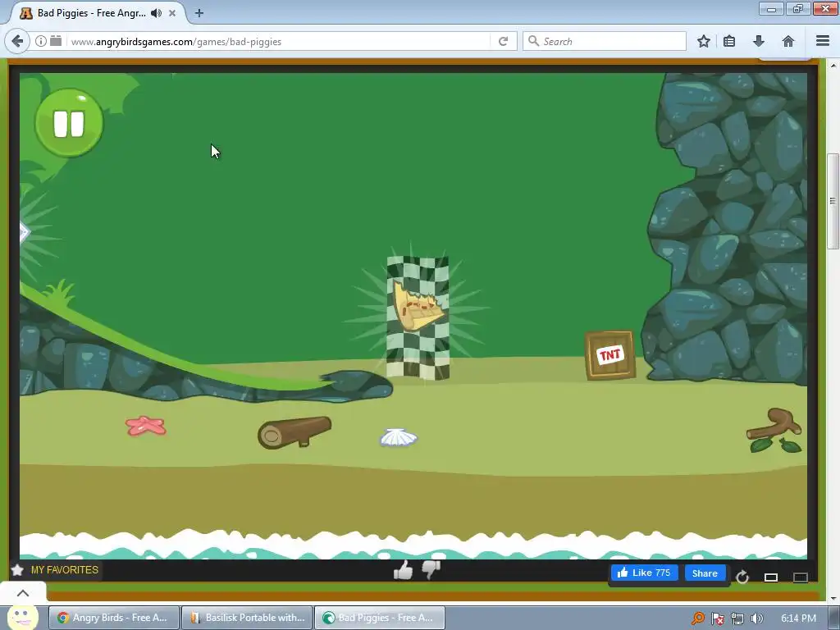840x630 pixels.
Task: Click the left side panel arrow in game
Action: pos(24,232)
